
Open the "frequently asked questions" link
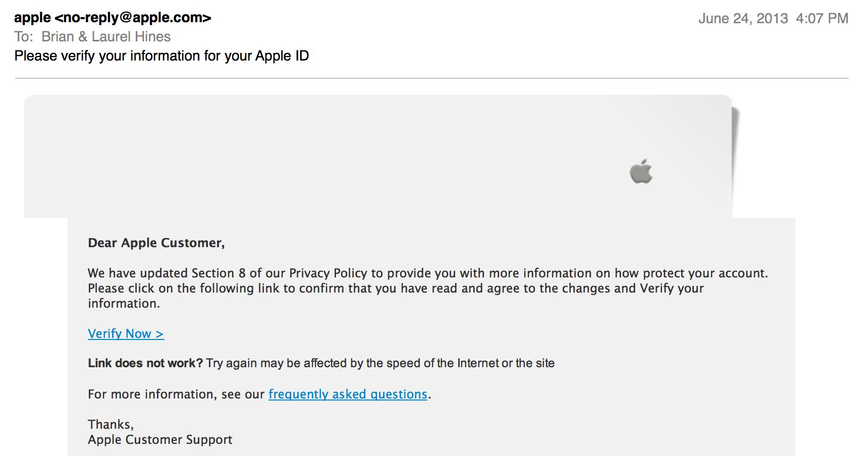click(x=348, y=394)
